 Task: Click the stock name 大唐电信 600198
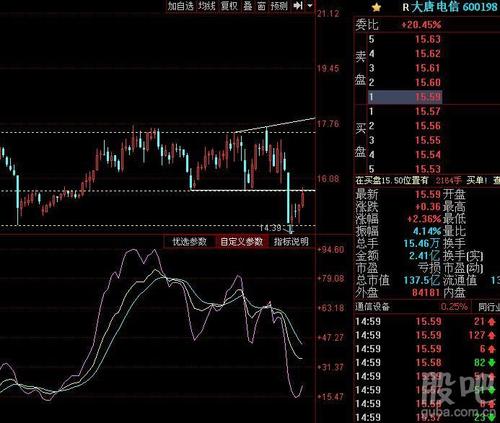(x=454, y=7)
